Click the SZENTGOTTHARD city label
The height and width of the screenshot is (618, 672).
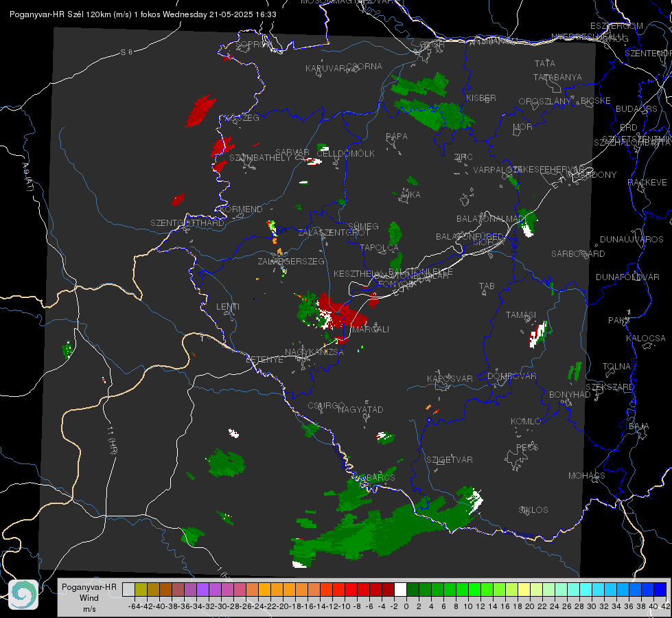point(187,222)
